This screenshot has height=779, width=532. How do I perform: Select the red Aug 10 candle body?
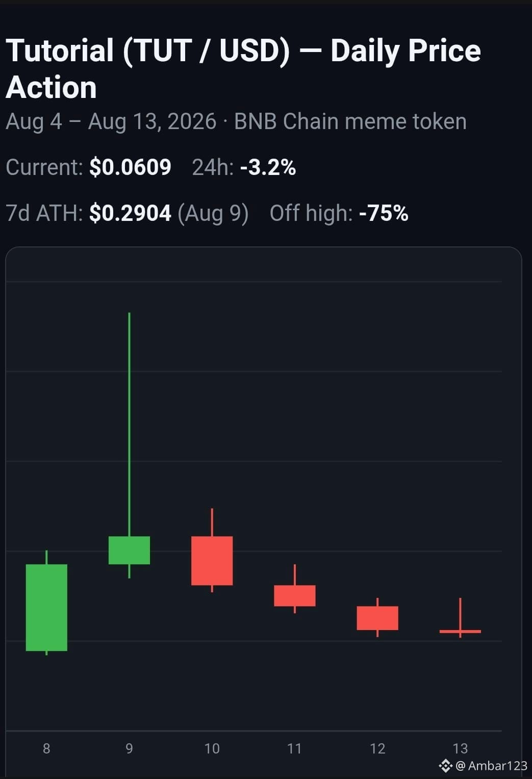click(212, 561)
